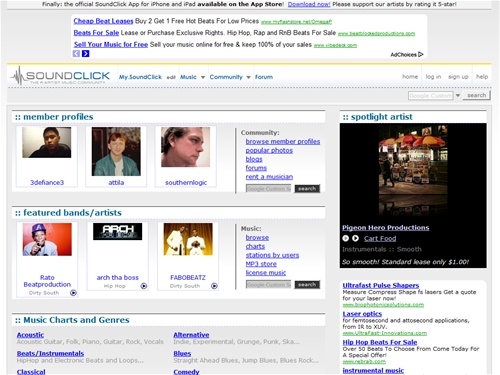
Task: Click the sign up link
Action: (458, 77)
